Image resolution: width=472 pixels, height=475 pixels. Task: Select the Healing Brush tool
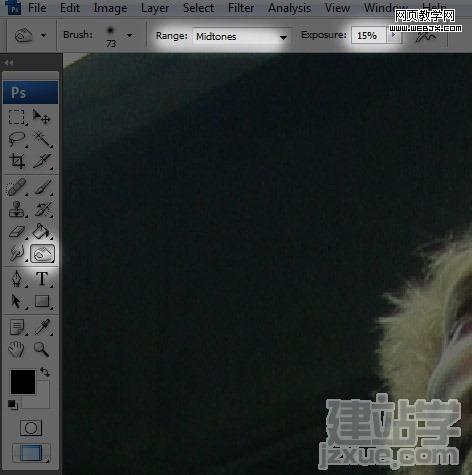[16, 188]
